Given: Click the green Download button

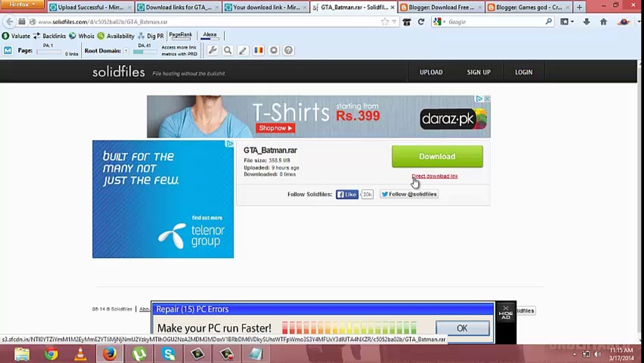Looking at the screenshot, I should pos(437,156).
